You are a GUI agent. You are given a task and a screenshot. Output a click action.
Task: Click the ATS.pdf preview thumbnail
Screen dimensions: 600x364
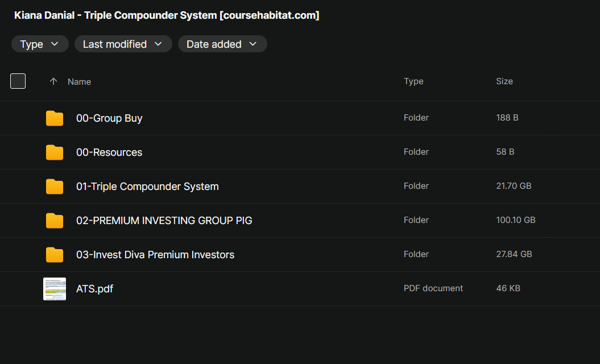coord(55,288)
